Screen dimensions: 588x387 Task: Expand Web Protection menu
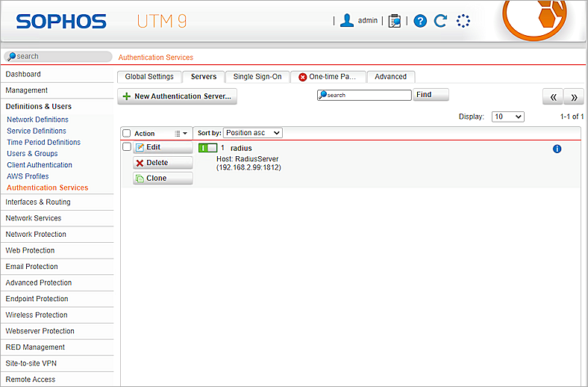[57, 250]
